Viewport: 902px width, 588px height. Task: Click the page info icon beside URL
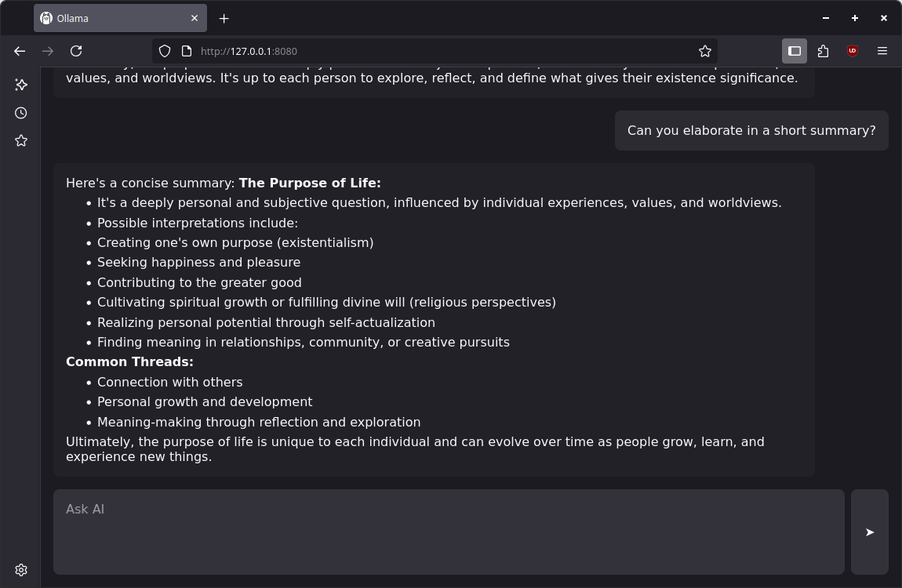[187, 51]
